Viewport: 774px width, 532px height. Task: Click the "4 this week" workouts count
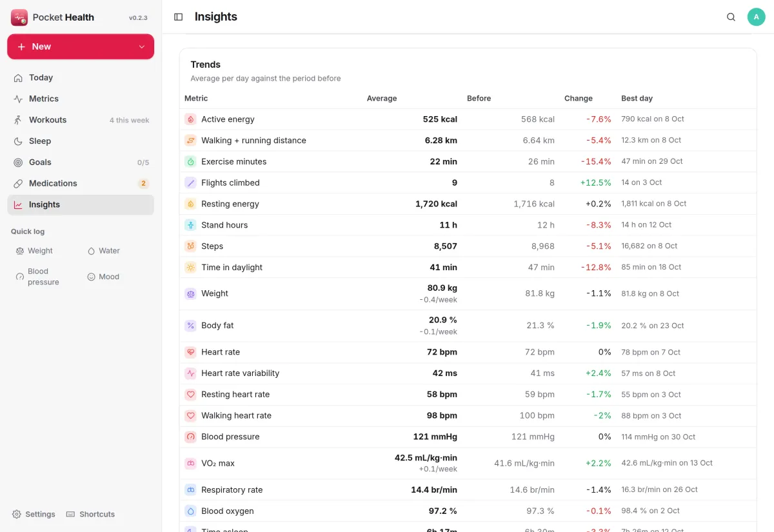(x=129, y=121)
